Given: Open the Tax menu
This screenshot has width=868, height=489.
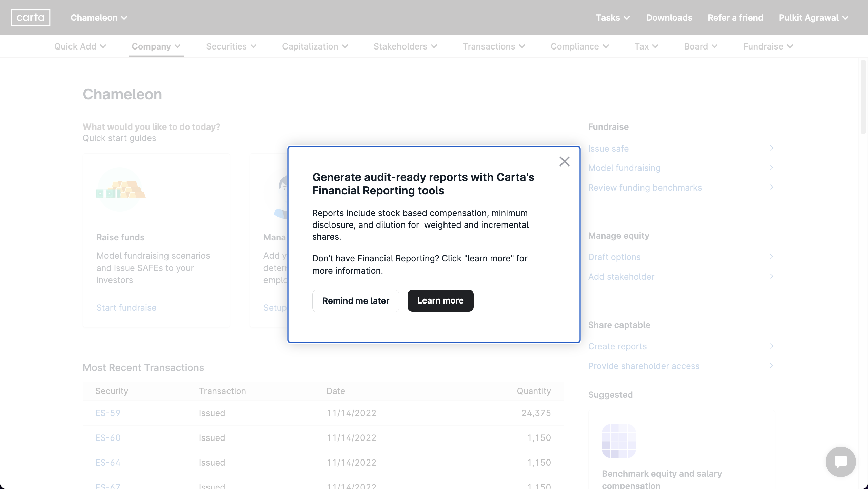Looking at the screenshot, I should click(647, 46).
